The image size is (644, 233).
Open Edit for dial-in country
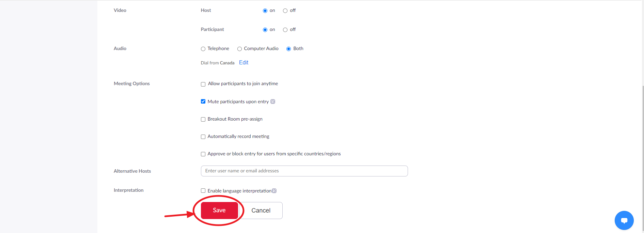(x=244, y=62)
